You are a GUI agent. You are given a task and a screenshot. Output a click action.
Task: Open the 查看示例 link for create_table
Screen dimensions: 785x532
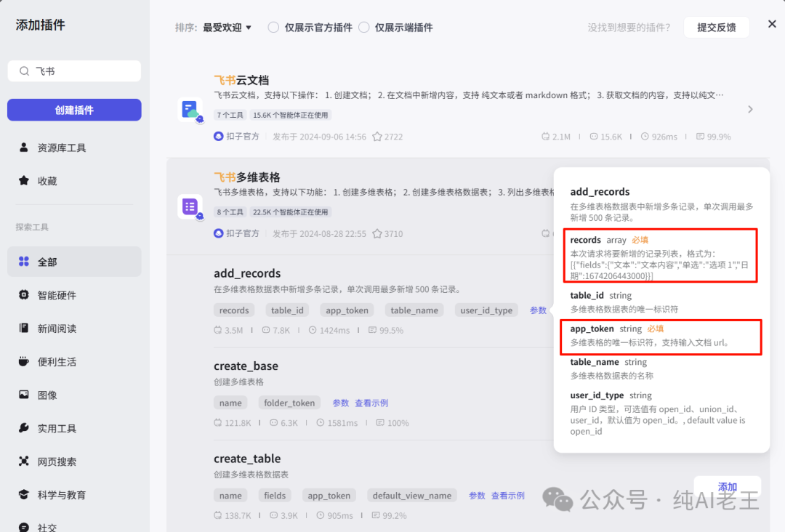(507, 496)
